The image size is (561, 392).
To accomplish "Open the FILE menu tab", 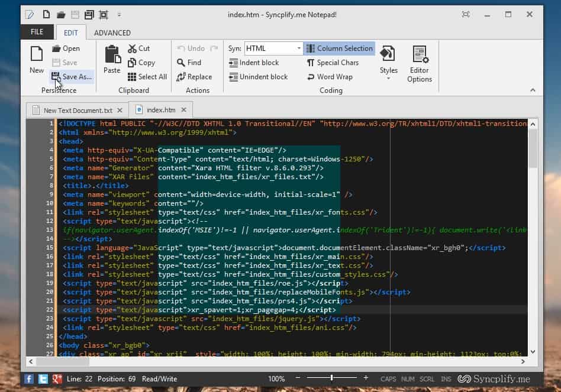I will [x=37, y=32].
